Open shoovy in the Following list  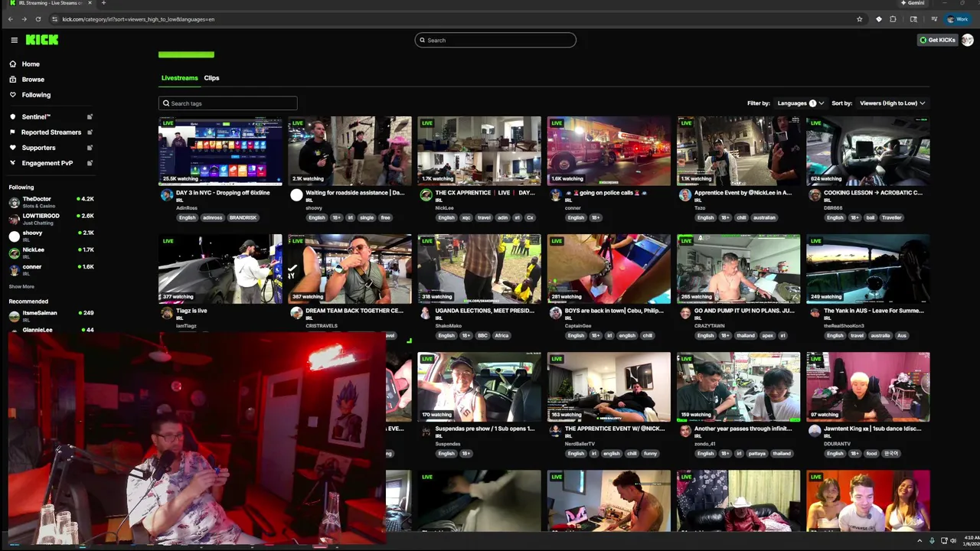(x=51, y=236)
